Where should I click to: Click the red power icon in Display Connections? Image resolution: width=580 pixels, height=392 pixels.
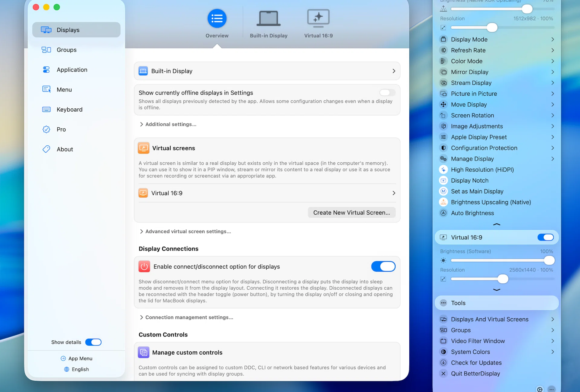144,266
